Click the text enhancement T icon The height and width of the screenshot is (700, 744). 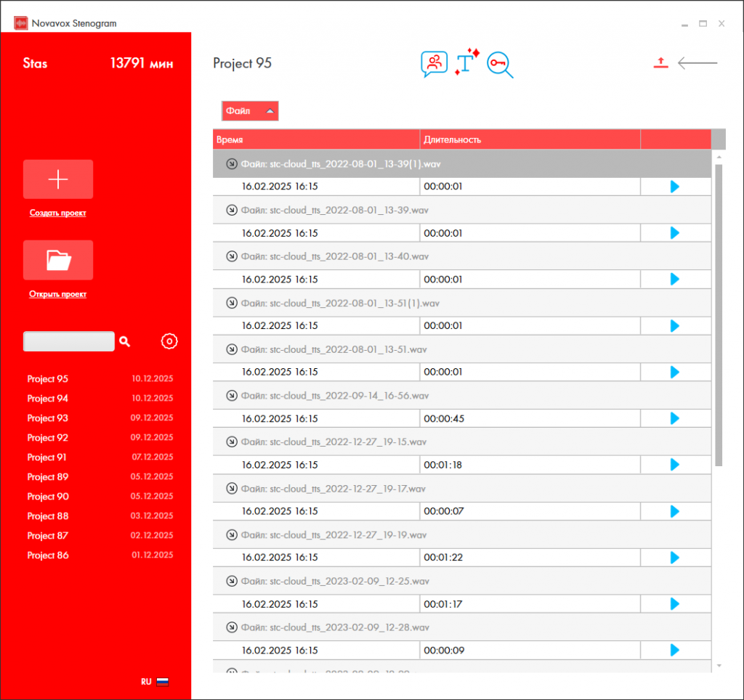(x=466, y=63)
